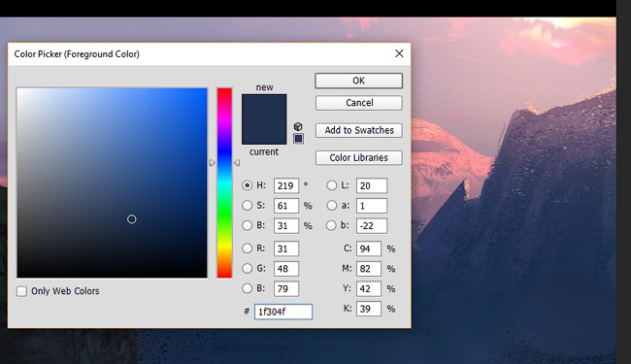Click inside the color saturation field square
The width and height of the screenshot is (631, 364).
[x=112, y=182]
